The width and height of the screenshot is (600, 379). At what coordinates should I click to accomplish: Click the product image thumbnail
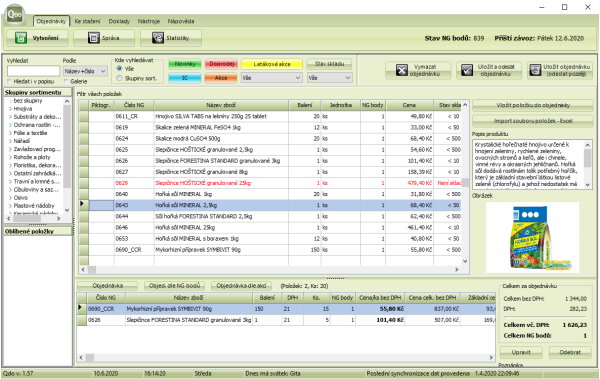533,237
